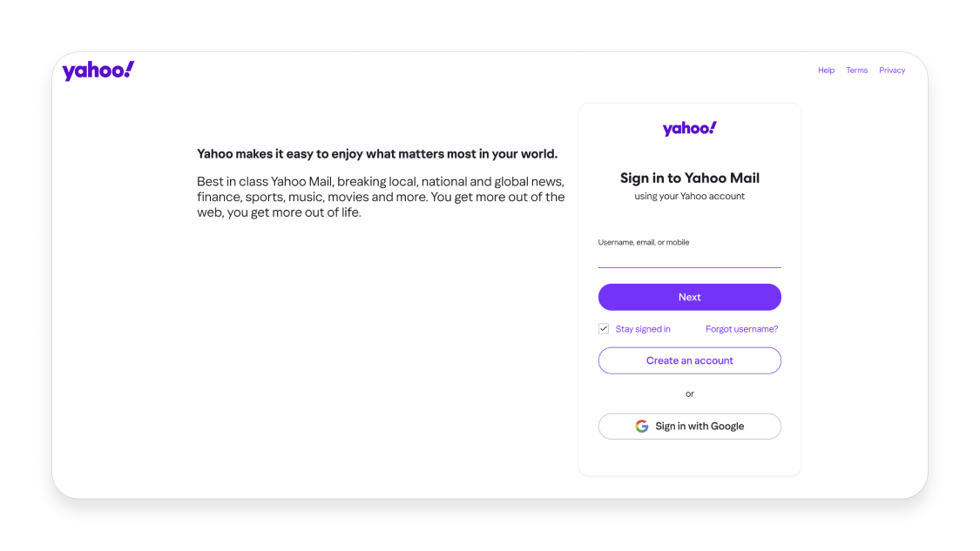
Task: Select Sign in with Google
Action: tap(689, 426)
